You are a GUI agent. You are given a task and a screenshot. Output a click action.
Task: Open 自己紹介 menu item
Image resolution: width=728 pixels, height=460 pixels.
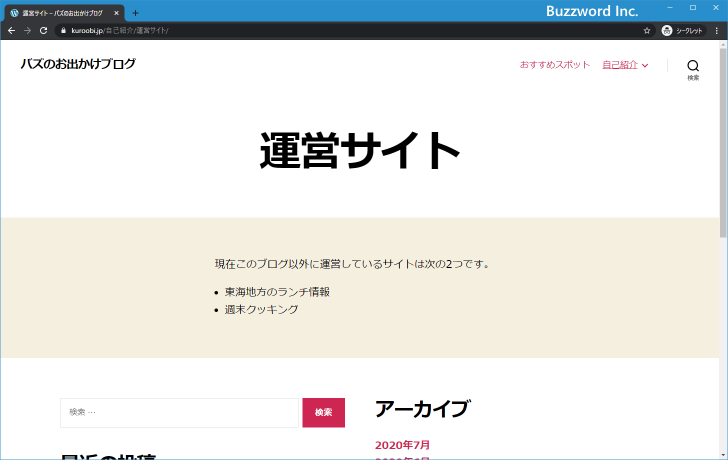pos(620,65)
